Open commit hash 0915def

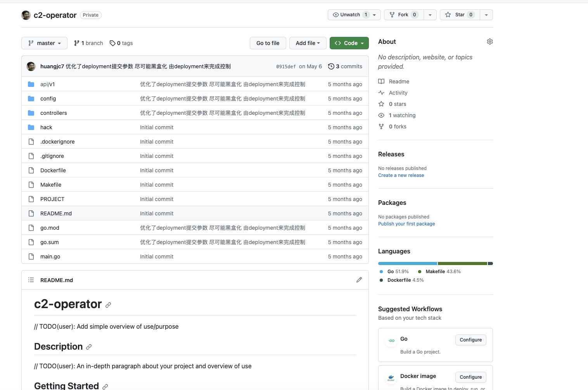coord(286,67)
